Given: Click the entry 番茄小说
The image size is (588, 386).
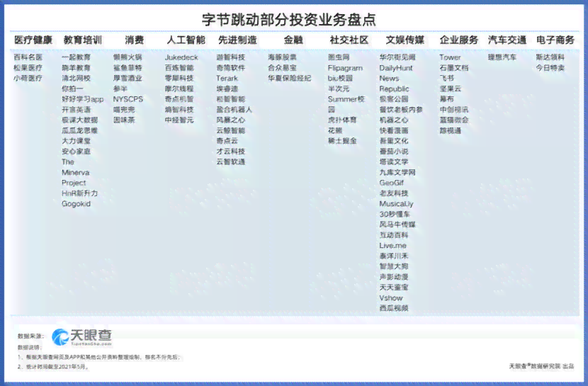Looking at the screenshot, I should [394, 152].
